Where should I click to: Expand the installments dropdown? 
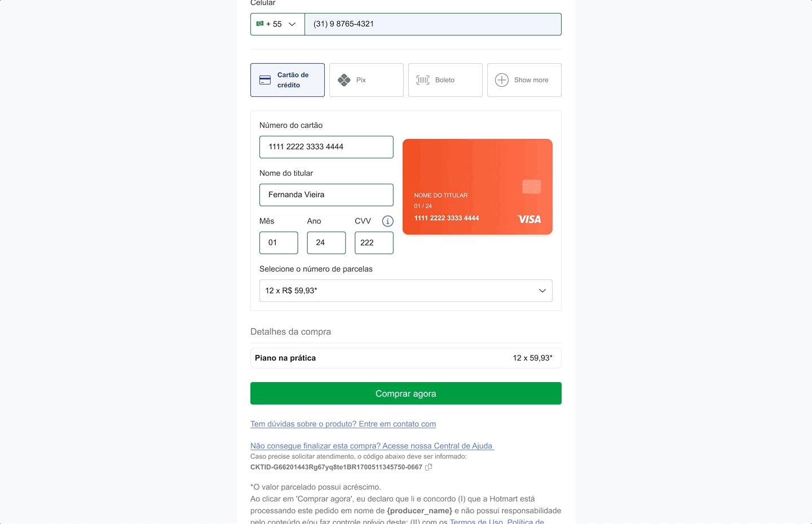405,291
